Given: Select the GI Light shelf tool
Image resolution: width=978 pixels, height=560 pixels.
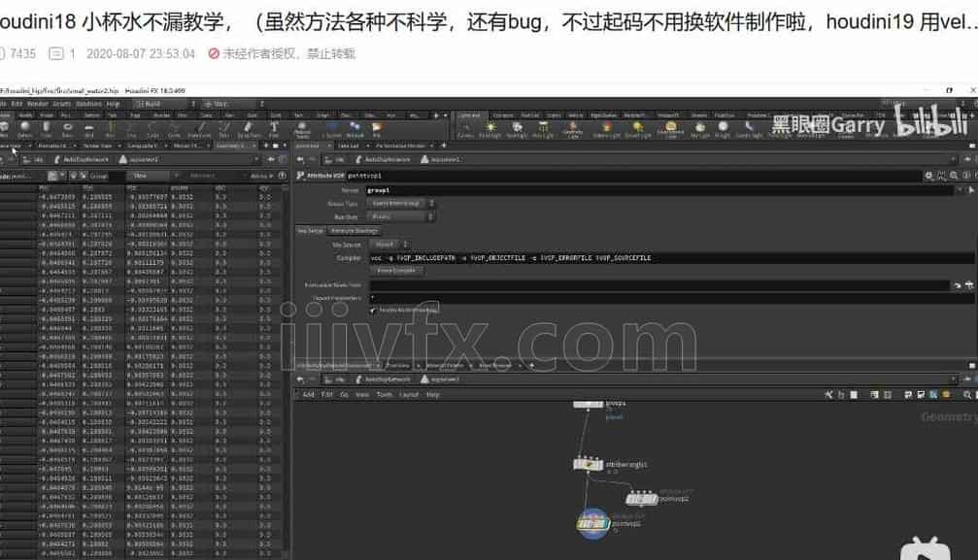Looking at the screenshot, I should coord(723,129).
